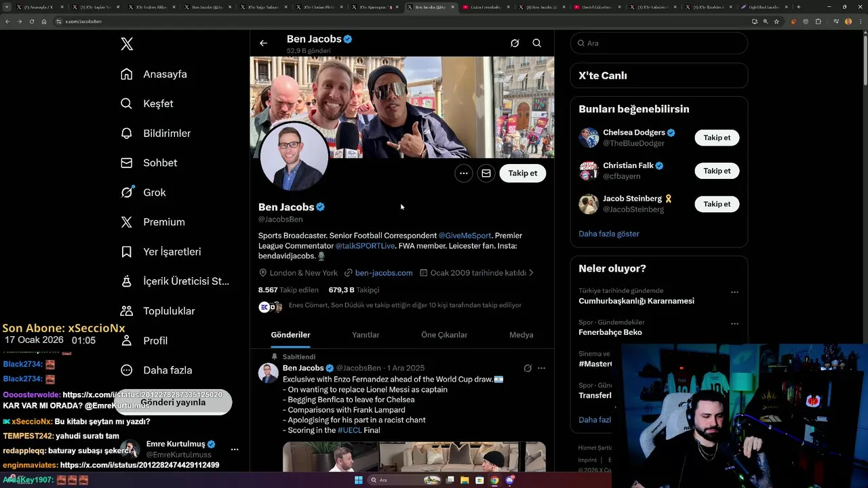This screenshot has width=868, height=488.
Task: Open Yer İşaretleri bookmarks
Action: click(161, 251)
